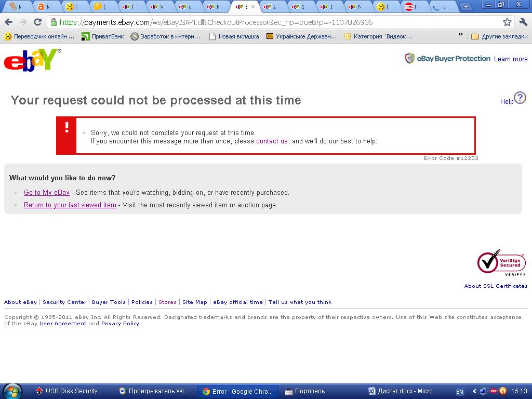Close the active eBay Error tab
Viewport: 532px width, 399px height.
pyautogui.click(x=253, y=6)
